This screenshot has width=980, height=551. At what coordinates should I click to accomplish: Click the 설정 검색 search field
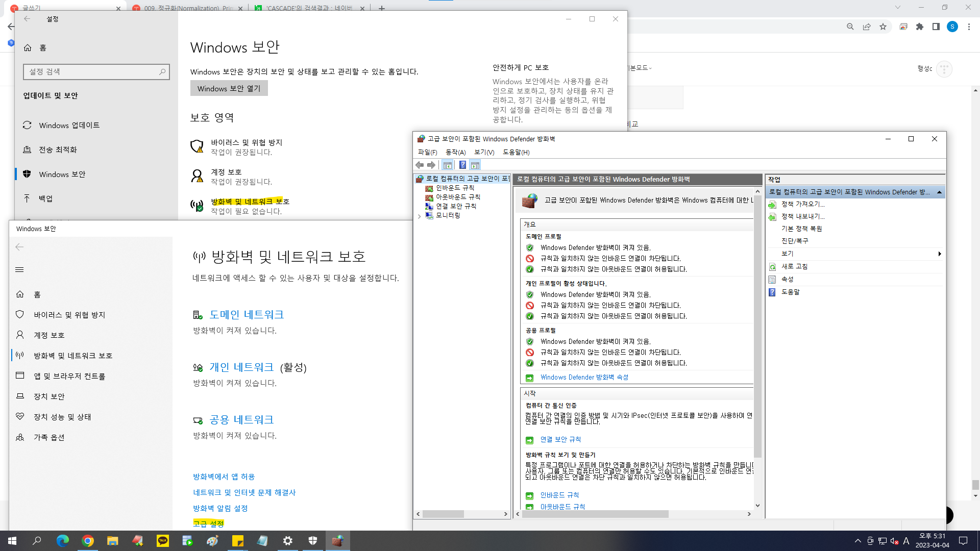(96, 72)
